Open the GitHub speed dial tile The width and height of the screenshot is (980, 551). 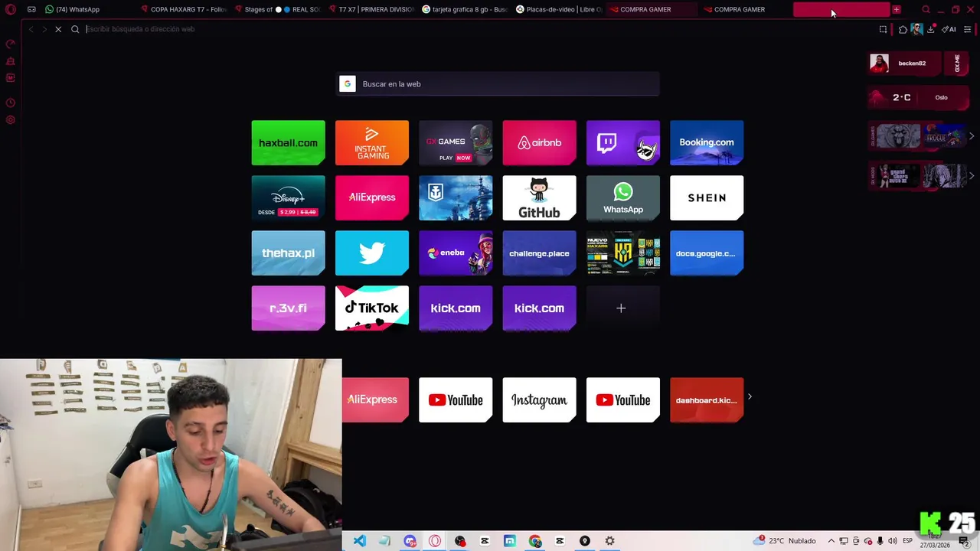(539, 197)
